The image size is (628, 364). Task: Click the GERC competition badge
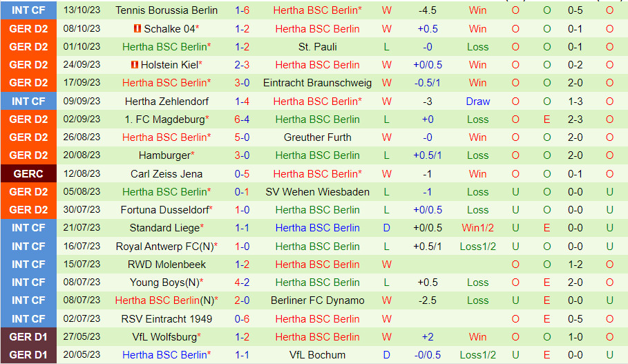point(29,173)
